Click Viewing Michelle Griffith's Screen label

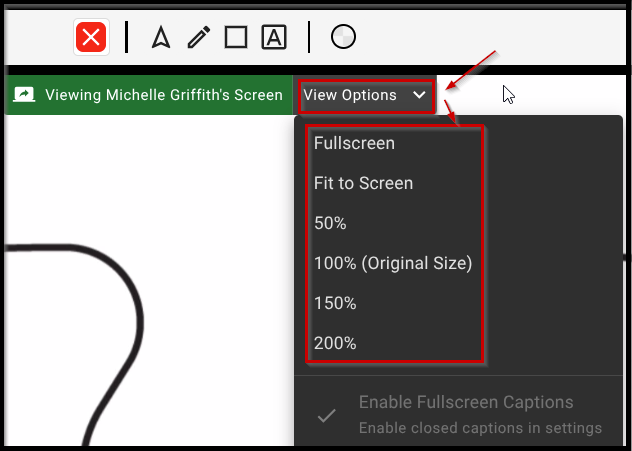click(164, 95)
